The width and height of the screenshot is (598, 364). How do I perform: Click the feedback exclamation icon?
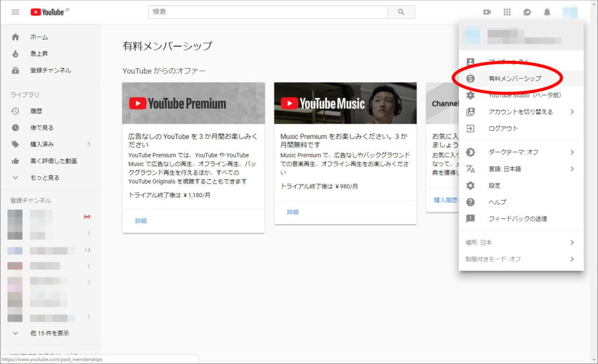point(471,219)
